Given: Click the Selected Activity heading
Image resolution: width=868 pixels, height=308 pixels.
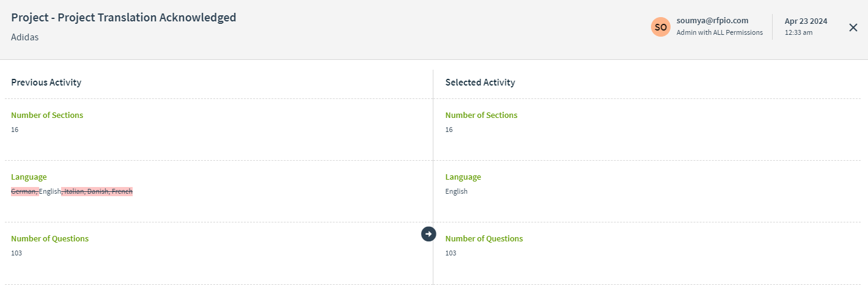Looking at the screenshot, I should click(x=480, y=82).
